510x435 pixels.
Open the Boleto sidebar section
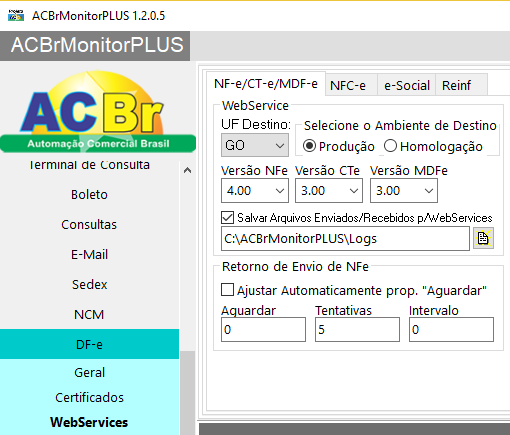pyautogui.click(x=89, y=194)
